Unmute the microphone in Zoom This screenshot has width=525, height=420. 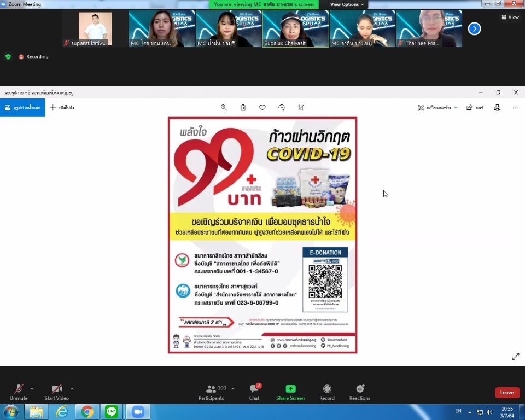coord(19,392)
